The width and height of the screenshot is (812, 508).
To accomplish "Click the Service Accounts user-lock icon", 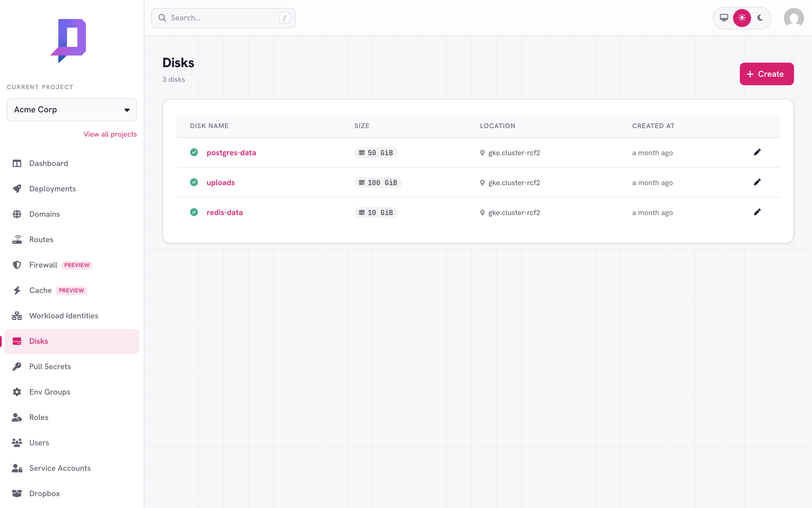I will 17,468.
